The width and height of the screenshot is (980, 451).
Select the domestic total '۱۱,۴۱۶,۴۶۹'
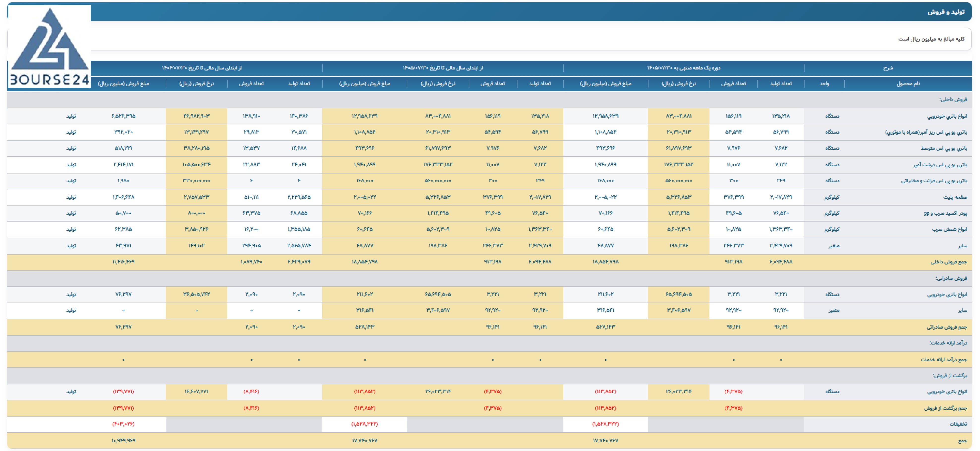tap(123, 262)
